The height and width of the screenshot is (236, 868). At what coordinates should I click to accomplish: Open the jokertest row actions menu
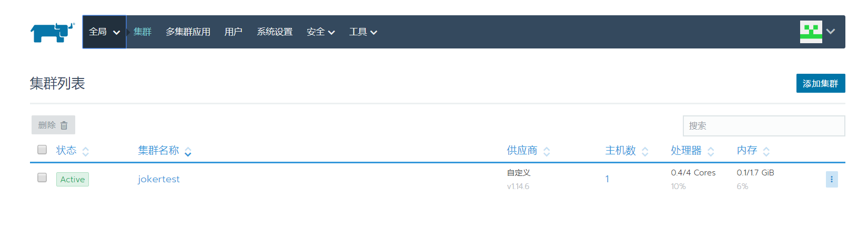(832, 179)
